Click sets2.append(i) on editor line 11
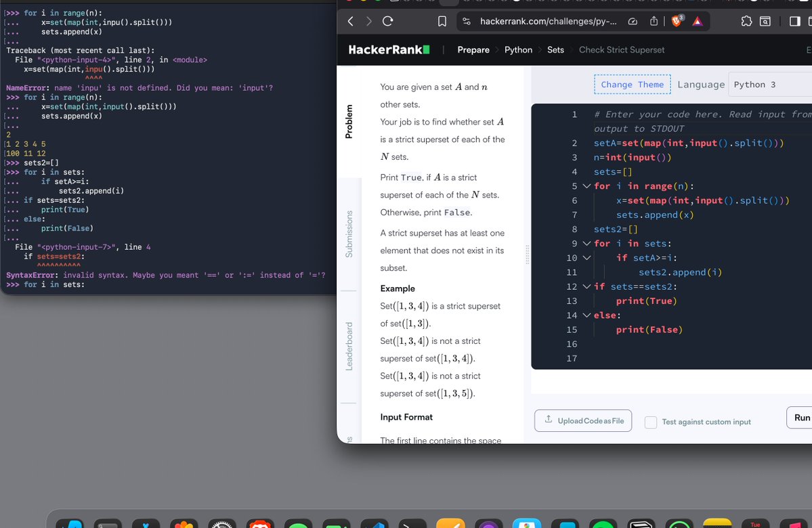This screenshot has width=812, height=528. click(680, 272)
